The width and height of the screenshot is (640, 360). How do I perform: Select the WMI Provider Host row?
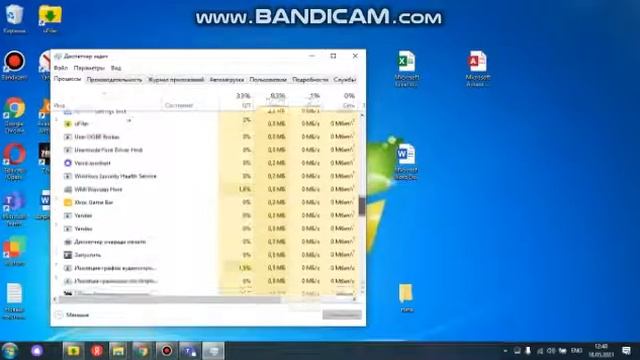coord(206,189)
